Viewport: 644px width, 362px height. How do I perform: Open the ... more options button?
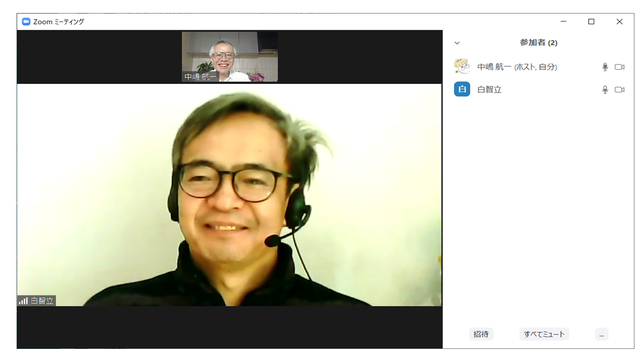click(602, 334)
